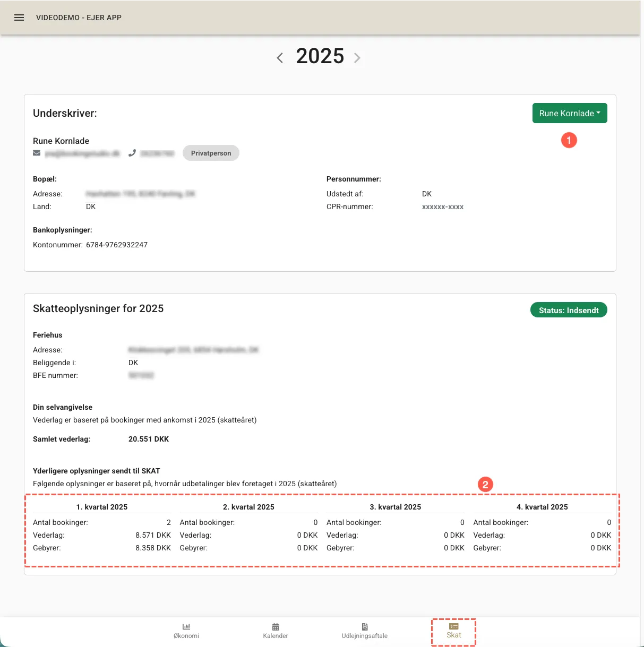Screen dimensions: 644x647
Task: Click the 2025 year heading
Action: (x=320, y=56)
